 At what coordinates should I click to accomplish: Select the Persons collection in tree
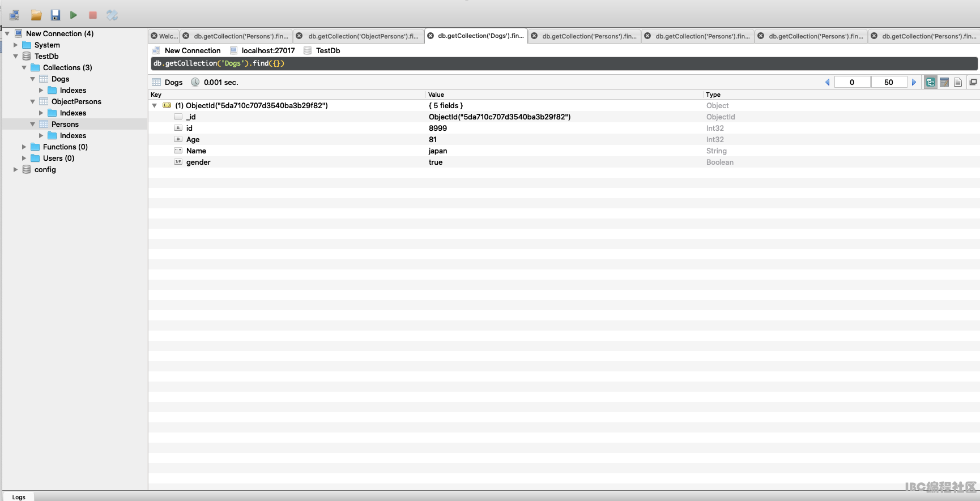(x=65, y=124)
